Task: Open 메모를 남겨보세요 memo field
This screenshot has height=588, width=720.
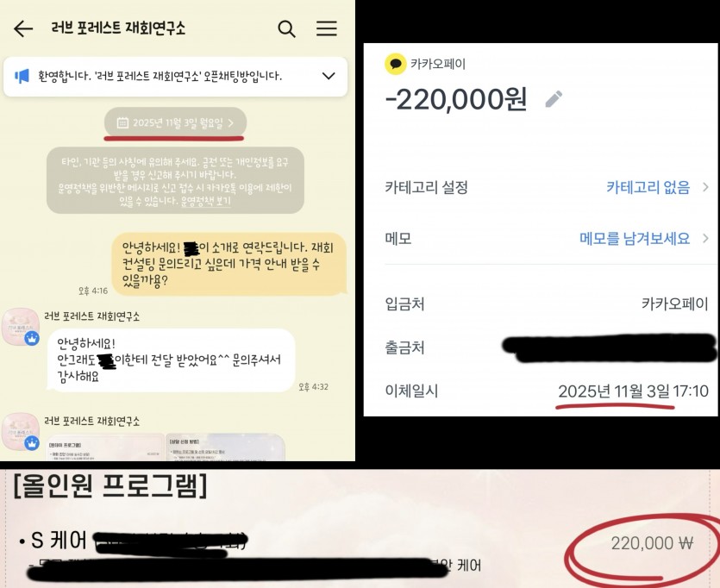Action: [x=644, y=239]
